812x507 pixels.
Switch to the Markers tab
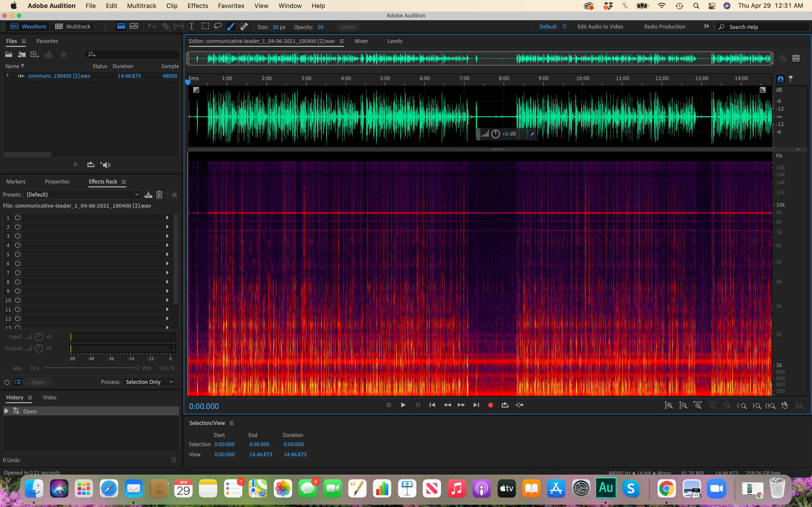pos(16,181)
